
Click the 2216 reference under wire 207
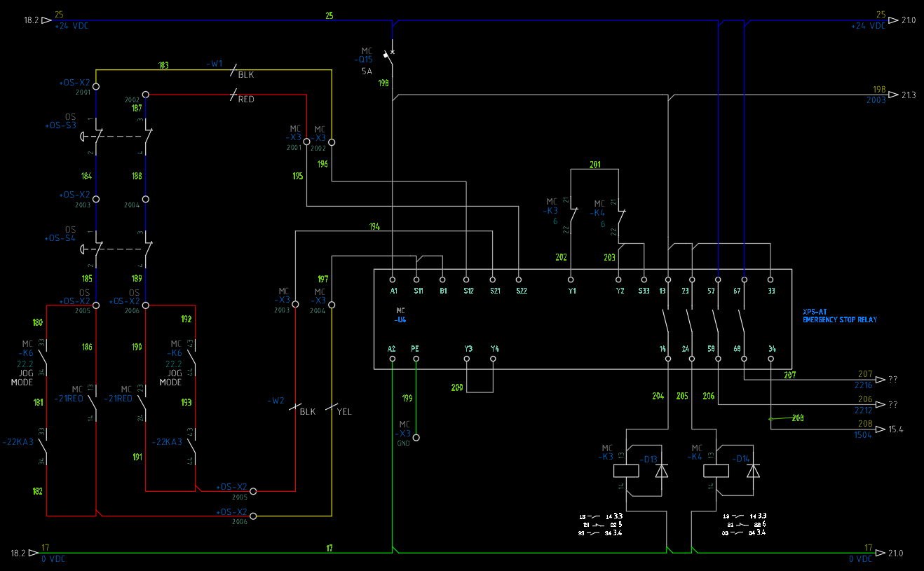point(863,385)
